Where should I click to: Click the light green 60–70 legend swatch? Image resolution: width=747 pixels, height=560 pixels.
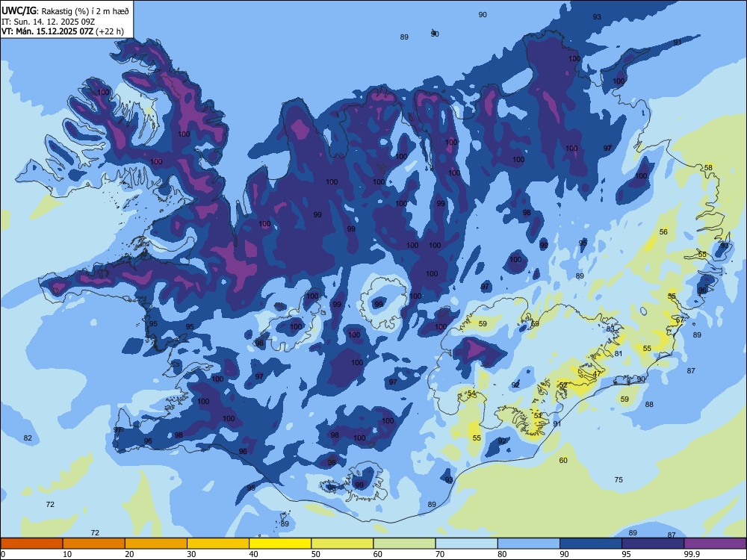(404, 544)
